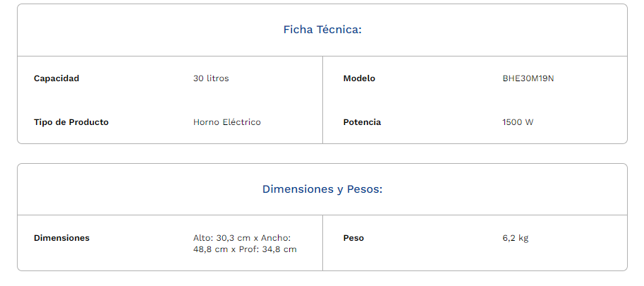Click the horizontal line under the Ficha Técnica heading
This screenshot has height=286, width=644.
(x=322, y=56)
